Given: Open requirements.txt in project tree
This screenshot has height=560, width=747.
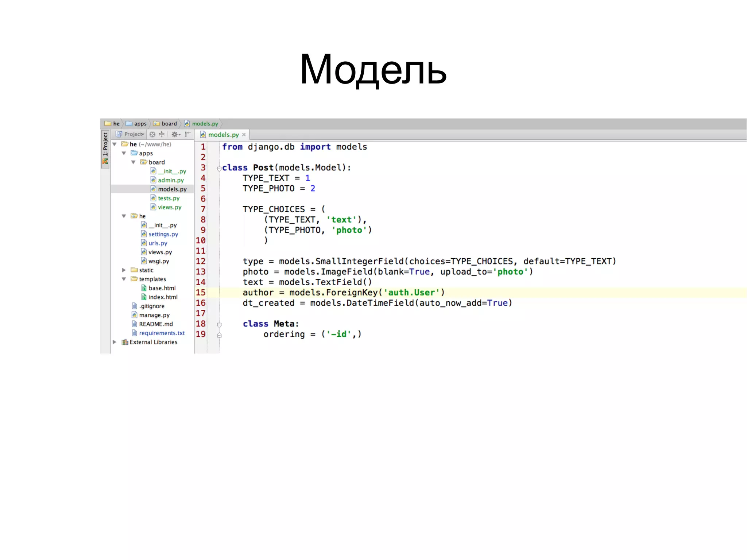Looking at the screenshot, I should (x=162, y=333).
